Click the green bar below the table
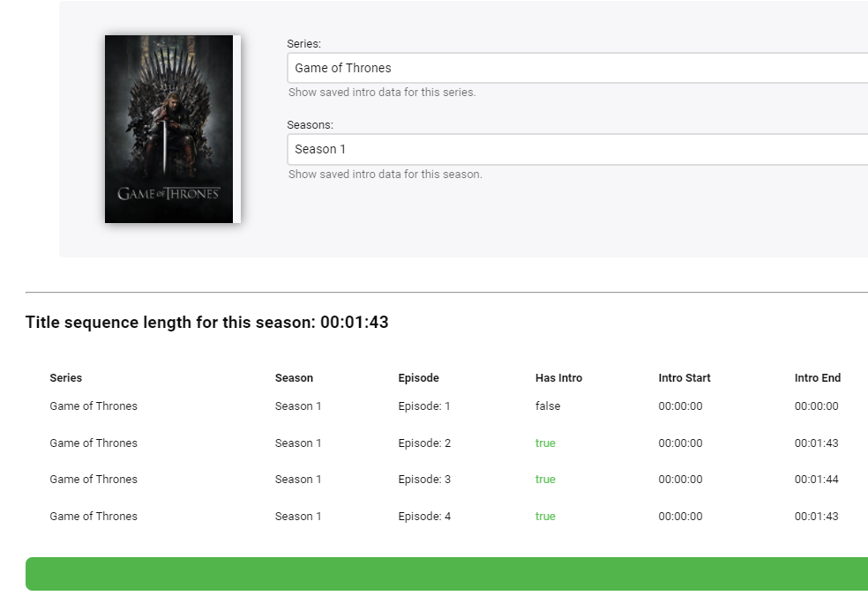 pyautogui.click(x=446, y=574)
